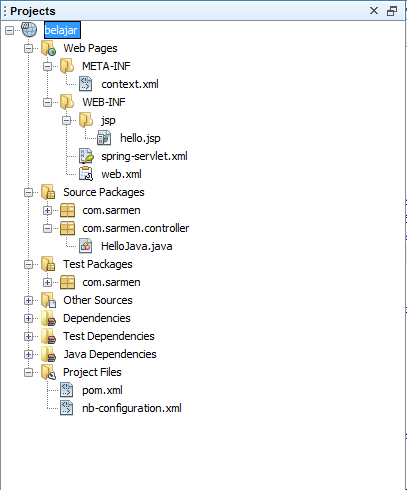Select the belajar project name
The width and height of the screenshot is (407, 490).
(62, 30)
